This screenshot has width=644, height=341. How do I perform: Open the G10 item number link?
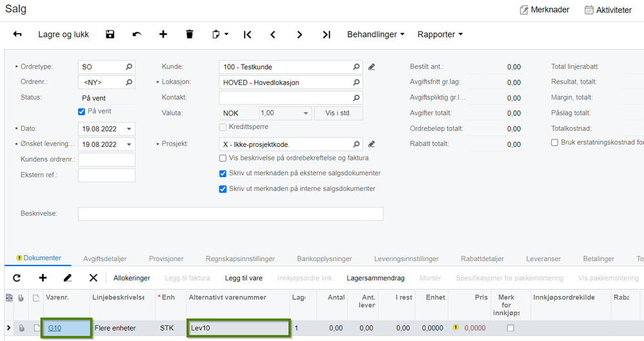point(55,328)
